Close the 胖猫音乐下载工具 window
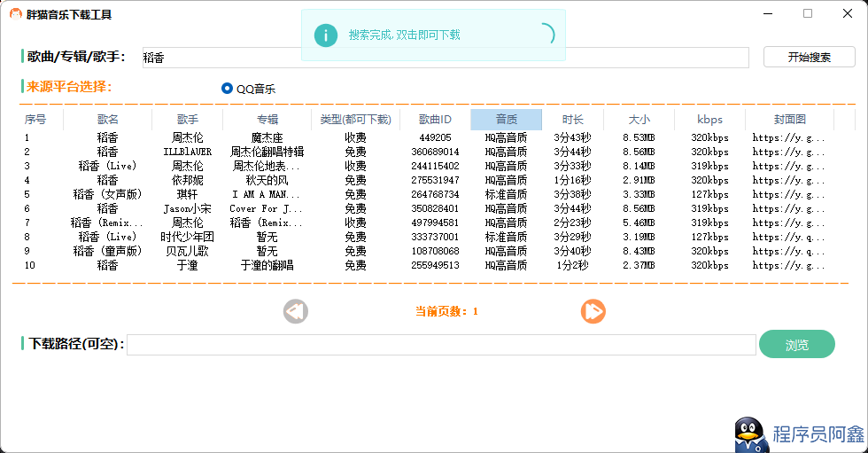Image resolution: width=868 pixels, height=453 pixels. [x=848, y=13]
